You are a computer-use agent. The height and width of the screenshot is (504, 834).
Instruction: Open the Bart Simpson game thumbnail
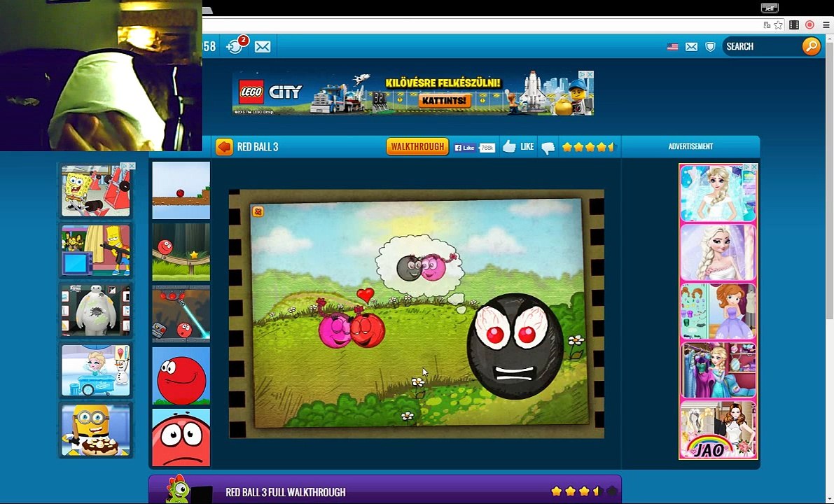(x=96, y=251)
